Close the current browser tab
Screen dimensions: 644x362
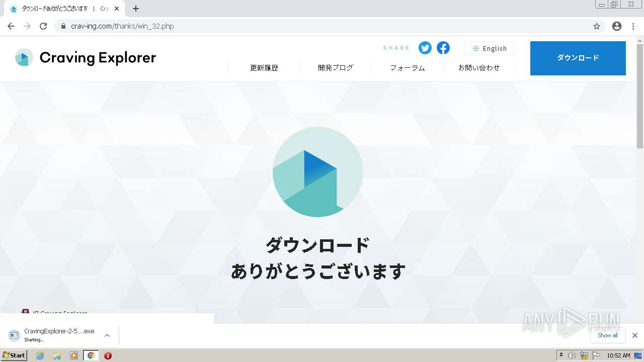coord(117,9)
